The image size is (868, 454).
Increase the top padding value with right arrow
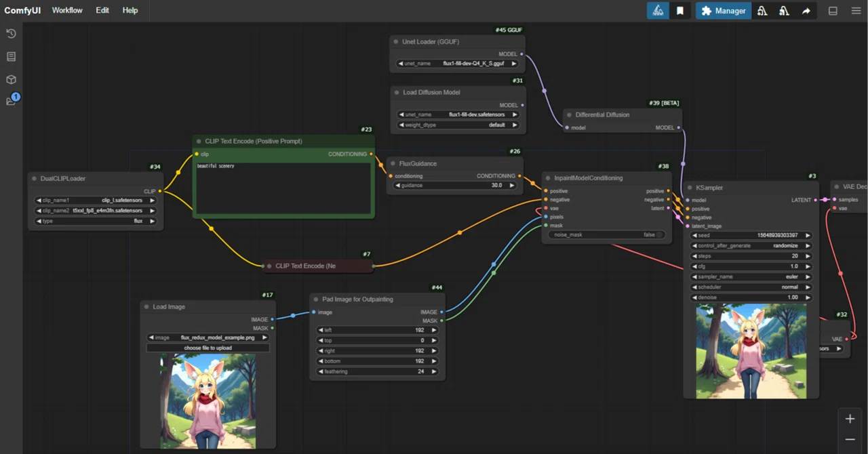pyautogui.click(x=434, y=340)
